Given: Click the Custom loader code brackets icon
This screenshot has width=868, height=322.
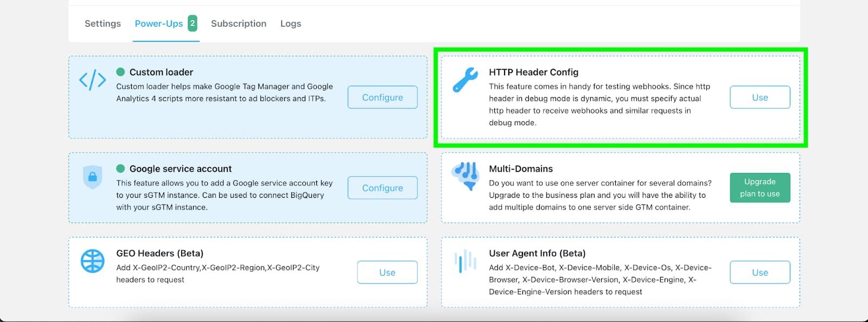Looking at the screenshot, I should coord(93,80).
